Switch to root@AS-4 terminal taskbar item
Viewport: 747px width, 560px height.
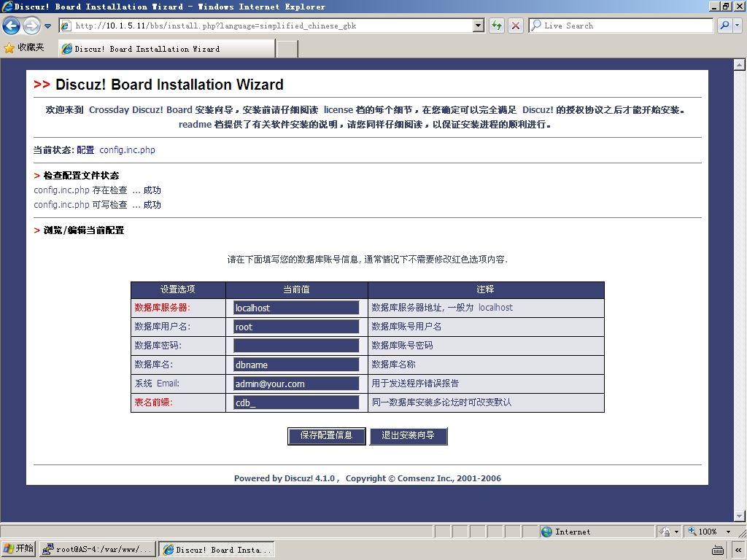pos(98,550)
